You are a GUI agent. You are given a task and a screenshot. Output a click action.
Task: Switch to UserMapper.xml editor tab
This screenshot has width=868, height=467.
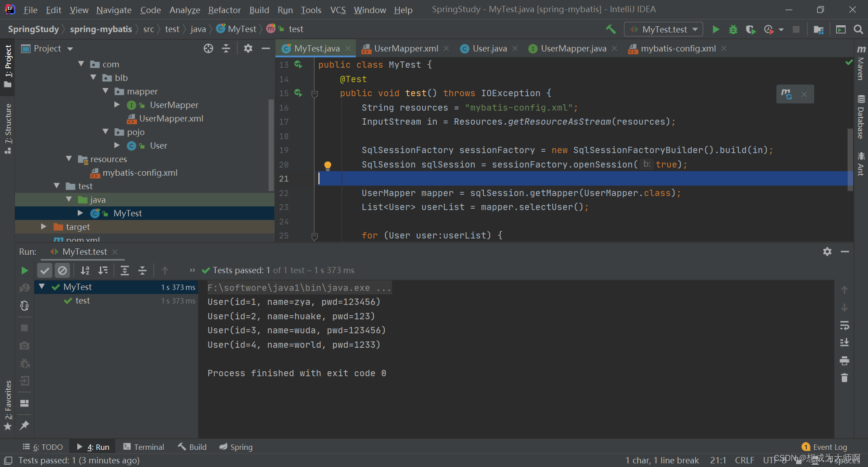click(406, 48)
